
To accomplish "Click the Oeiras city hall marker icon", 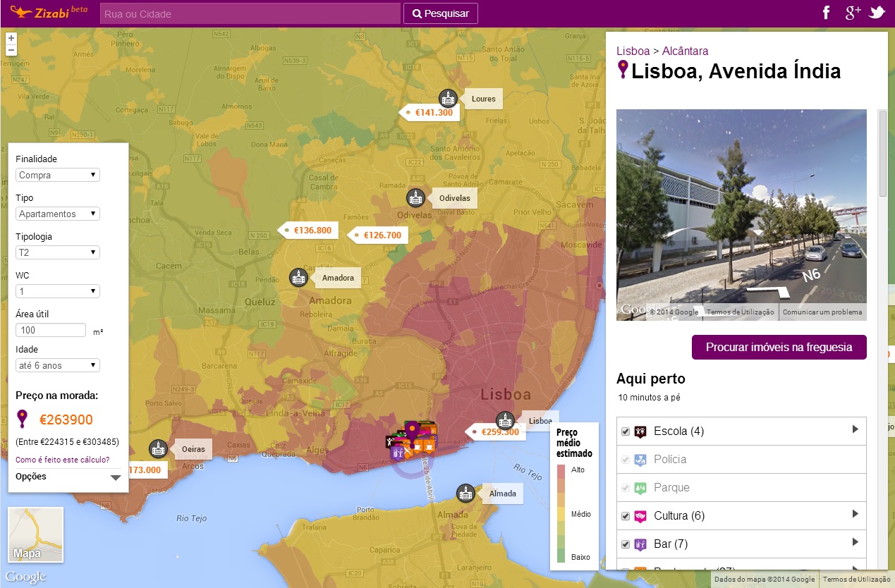I will point(158,449).
